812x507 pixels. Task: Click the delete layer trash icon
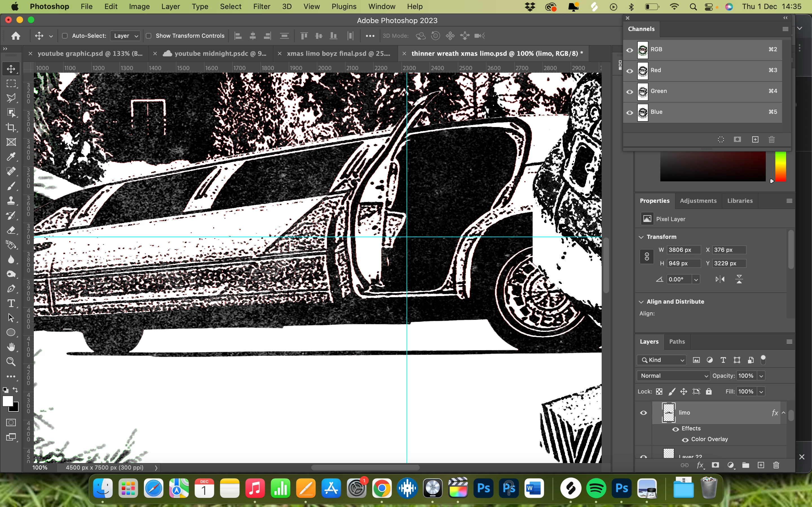pyautogui.click(x=776, y=465)
